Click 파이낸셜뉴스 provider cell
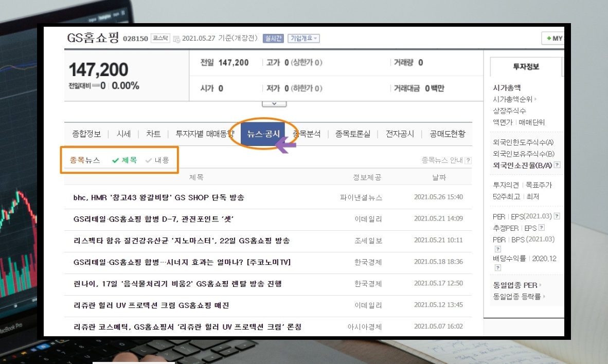This screenshot has width=608, height=364. pos(361,197)
